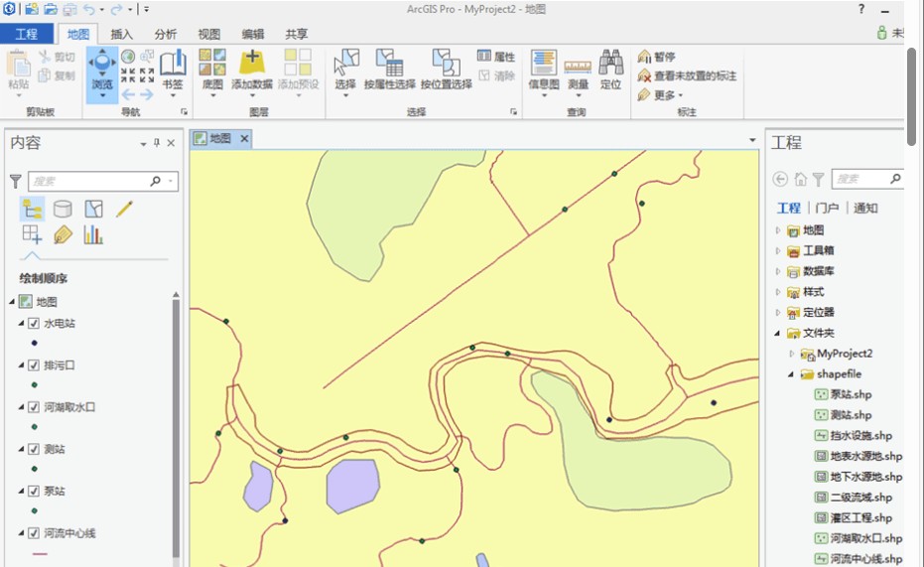Open the 信息图 (Infographics) tool

(543, 70)
